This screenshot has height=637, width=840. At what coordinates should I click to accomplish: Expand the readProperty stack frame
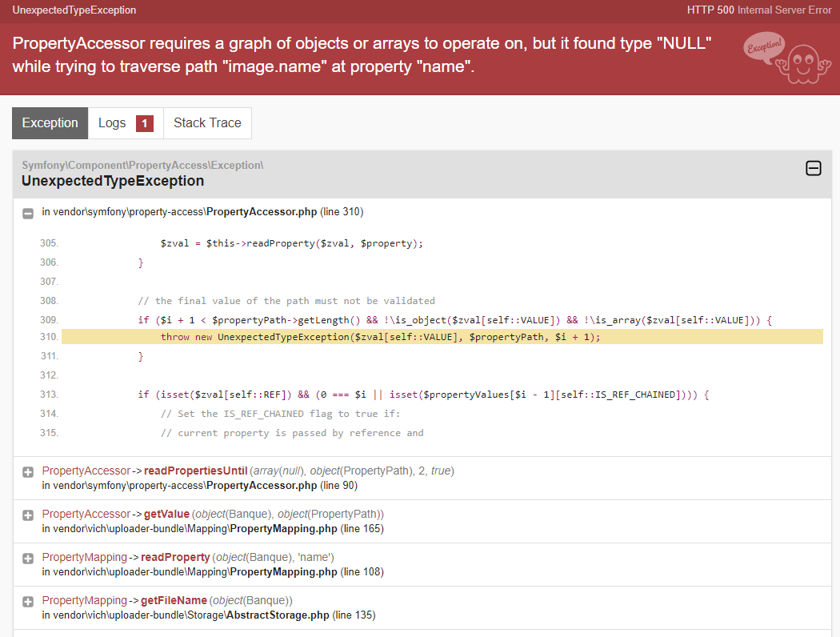pos(27,557)
